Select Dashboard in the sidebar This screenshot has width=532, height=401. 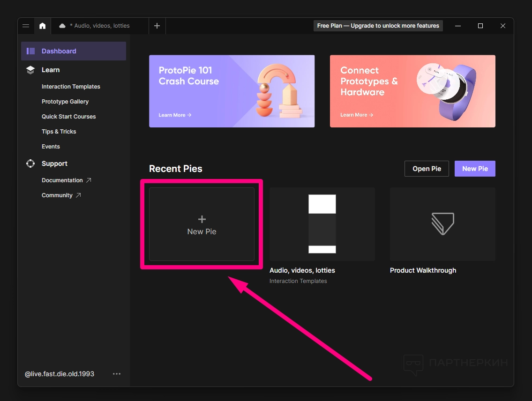74,51
